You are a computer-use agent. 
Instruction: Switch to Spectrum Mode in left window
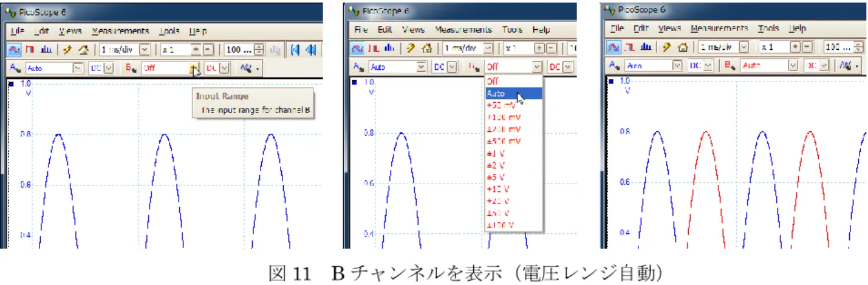pyautogui.click(x=46, y=50)
